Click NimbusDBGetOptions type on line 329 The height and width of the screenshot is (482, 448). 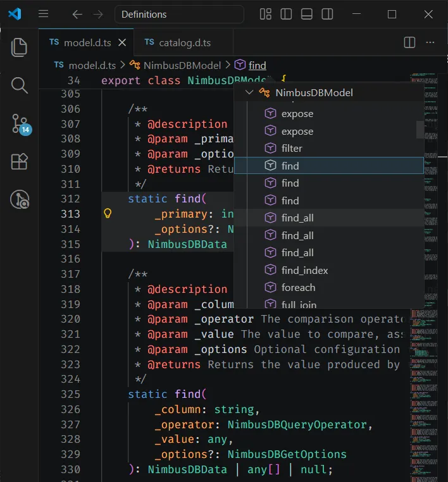pos(287,454)
